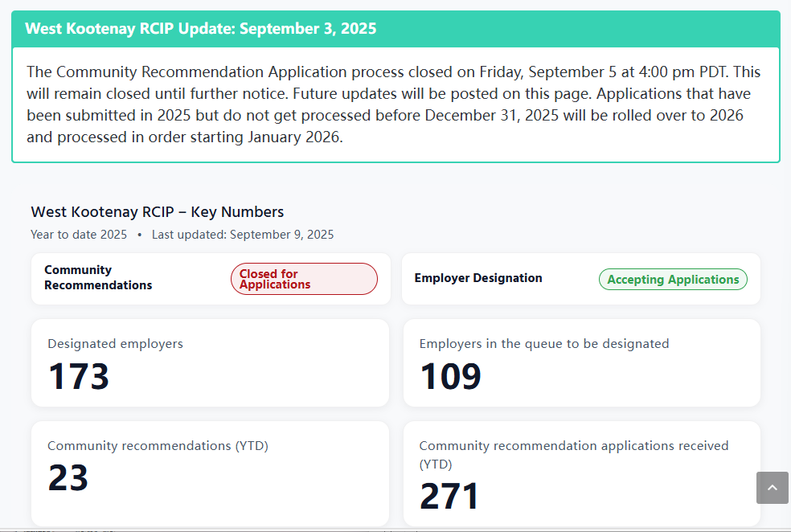791x532 pixels.
Task: Click the number 173 in Designated employers
Action: pos(78,377)
